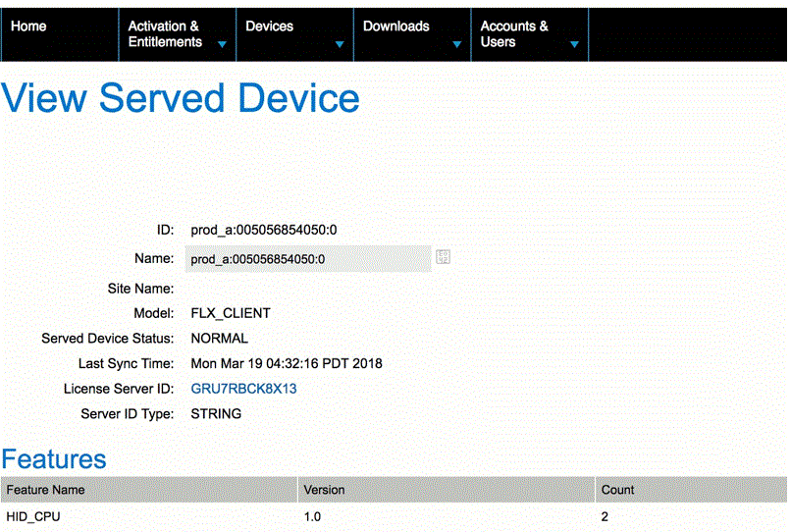
Task: Select the ID value prod_a:005056854050:0
Action: [264, 230]
